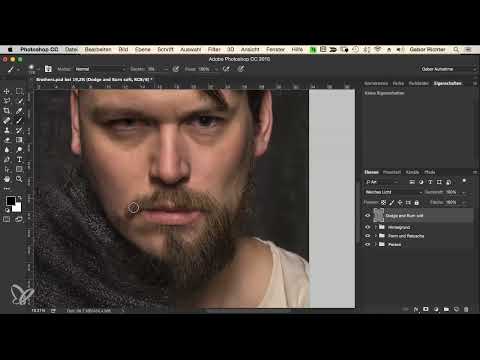
Task: Create a new layer group
Action: coord(446,309)
